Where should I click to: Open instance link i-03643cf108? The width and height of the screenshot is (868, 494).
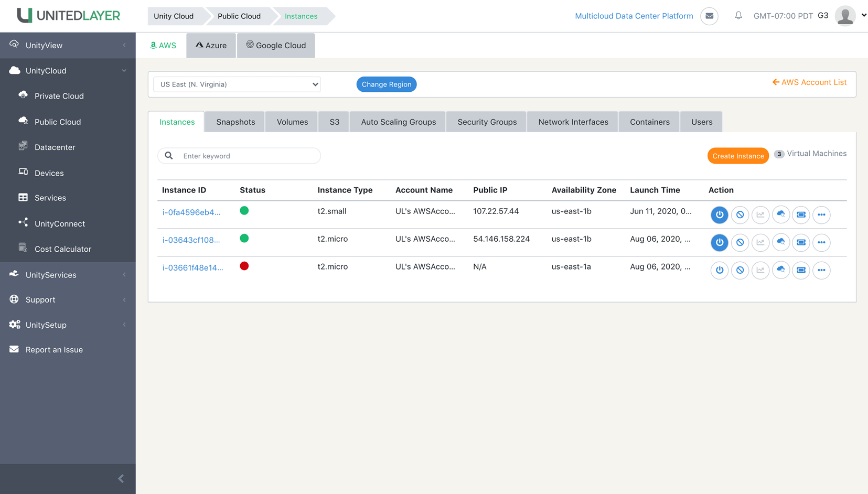[x=191, y=240]
